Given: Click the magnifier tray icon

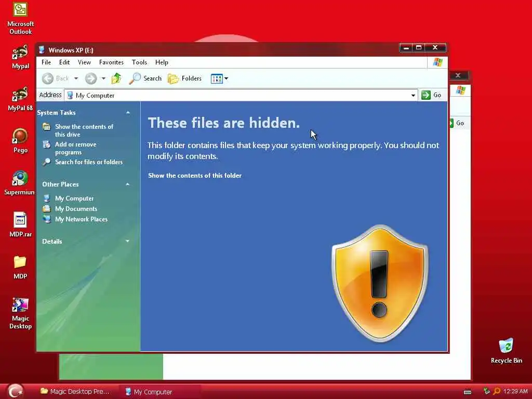Looking at the screenshot, I should pos(496,392).
